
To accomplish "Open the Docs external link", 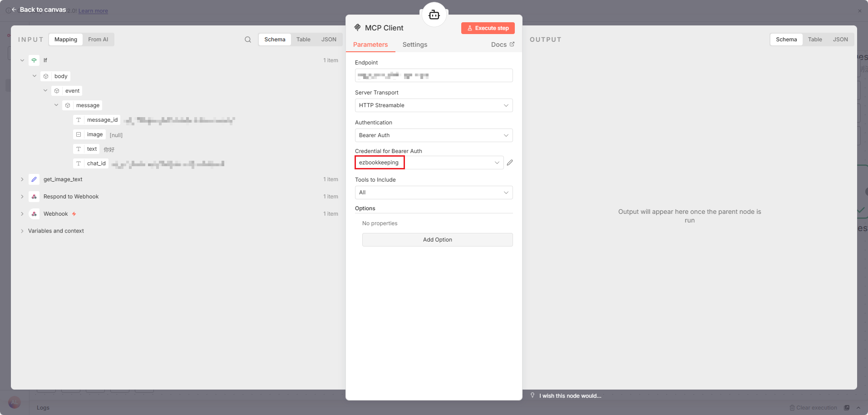I will (x=503, y=44).
